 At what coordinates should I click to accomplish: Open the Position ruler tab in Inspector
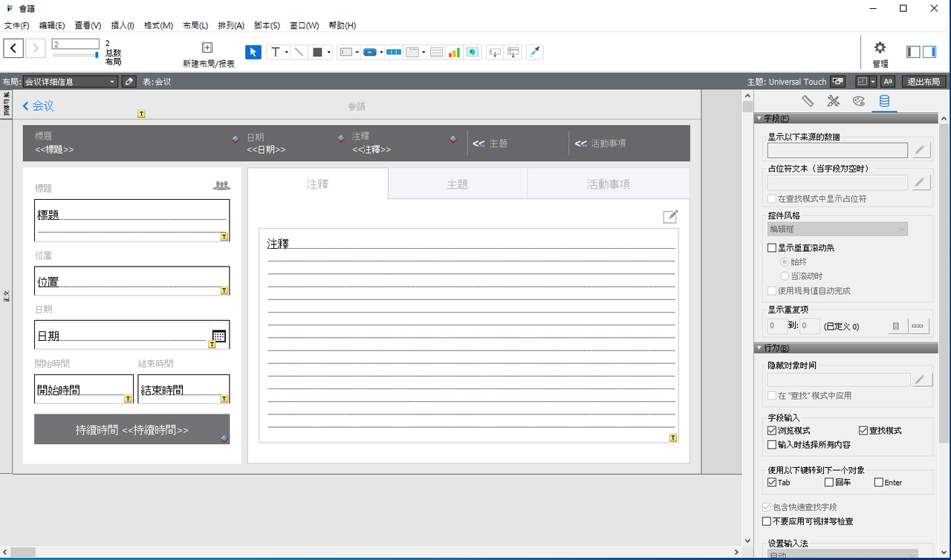pos(808,101)
